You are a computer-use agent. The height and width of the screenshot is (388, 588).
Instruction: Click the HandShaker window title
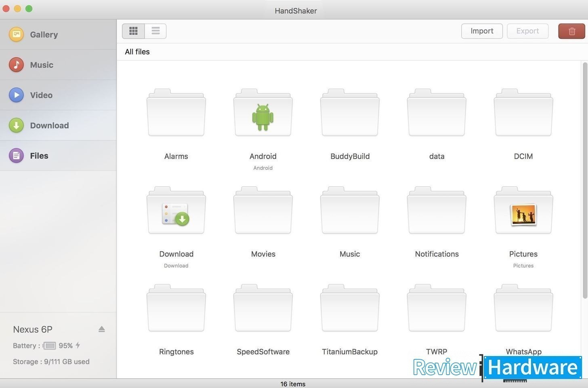(x=296, y=11)
